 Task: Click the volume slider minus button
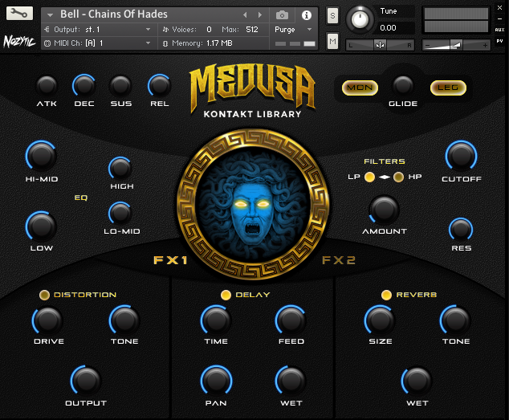tap(428, 45)
